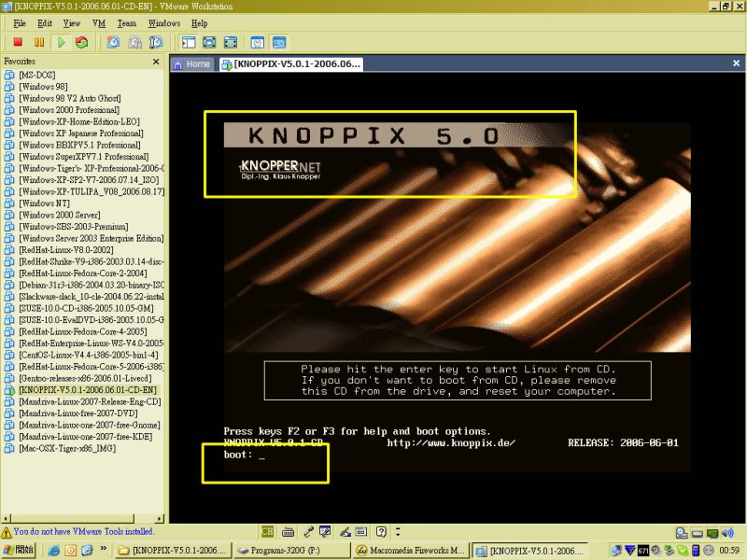Choose [Windows-XP-Home-Edition-LEO] favorite

(x=79, y=121)
